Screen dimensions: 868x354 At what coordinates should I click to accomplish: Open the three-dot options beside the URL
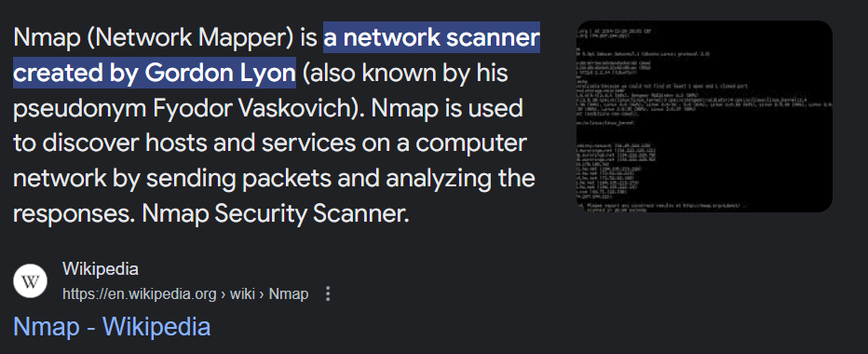[328, 293]
